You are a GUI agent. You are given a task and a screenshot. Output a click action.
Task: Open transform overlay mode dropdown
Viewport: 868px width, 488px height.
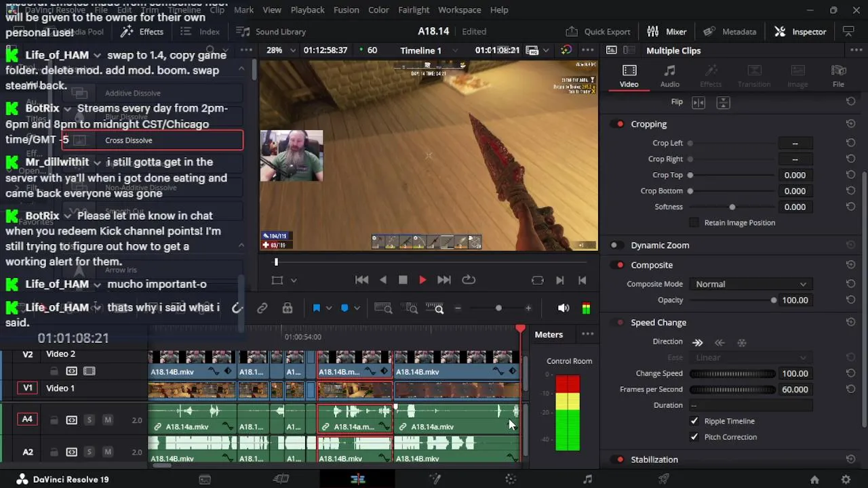[x=294, y=280]
